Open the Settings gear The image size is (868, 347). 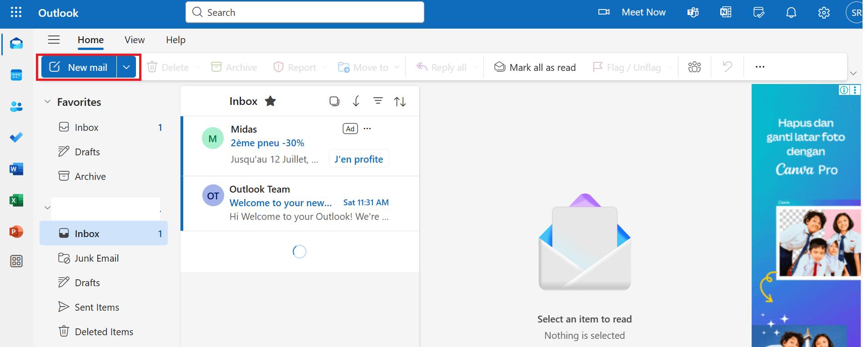click(824, 13)
